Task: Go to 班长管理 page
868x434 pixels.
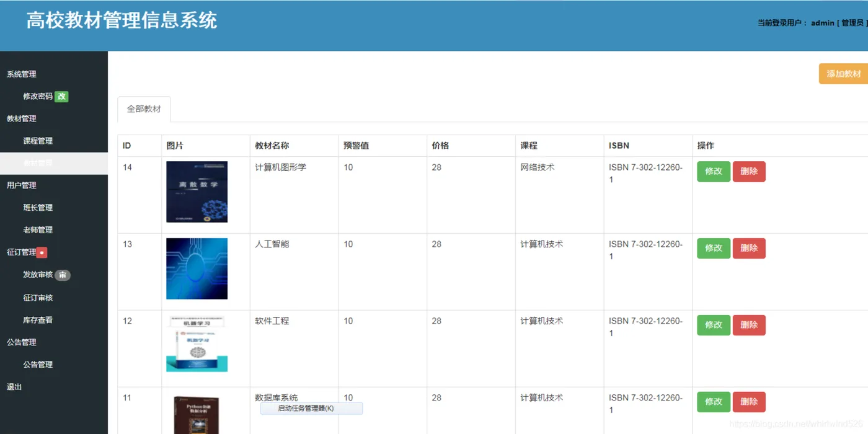Action: 38,208
